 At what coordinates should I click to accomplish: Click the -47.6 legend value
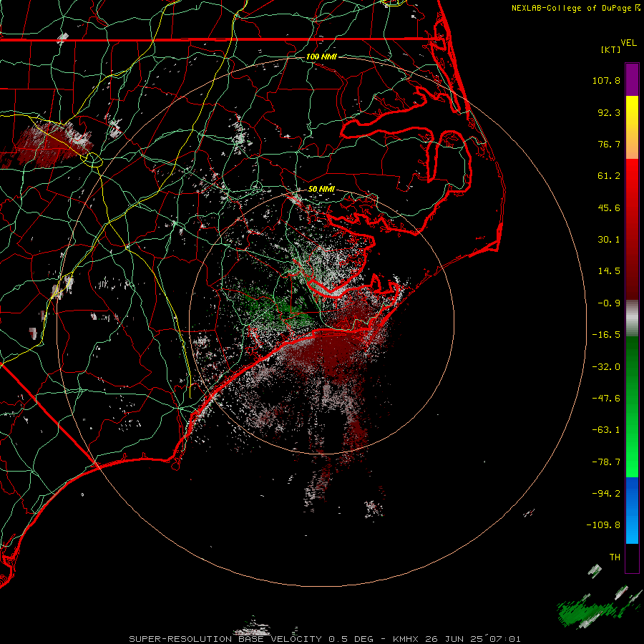[606, 399]
